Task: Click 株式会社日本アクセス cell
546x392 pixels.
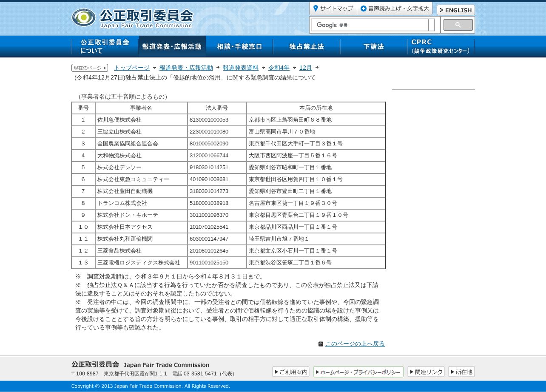Action: coord(141,227)
